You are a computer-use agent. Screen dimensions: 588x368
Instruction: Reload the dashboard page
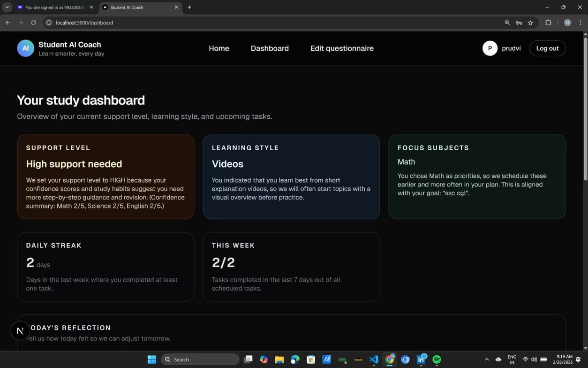point(33,23)
